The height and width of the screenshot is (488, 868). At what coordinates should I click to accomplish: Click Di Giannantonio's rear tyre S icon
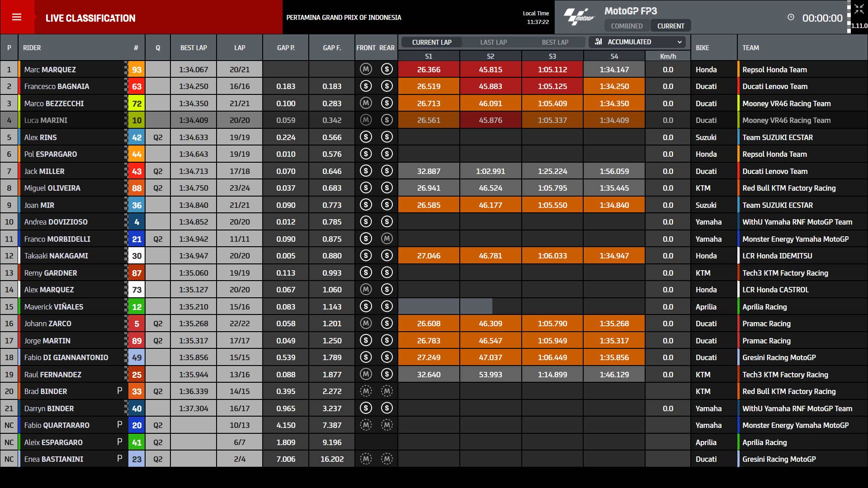coord(387,357)
